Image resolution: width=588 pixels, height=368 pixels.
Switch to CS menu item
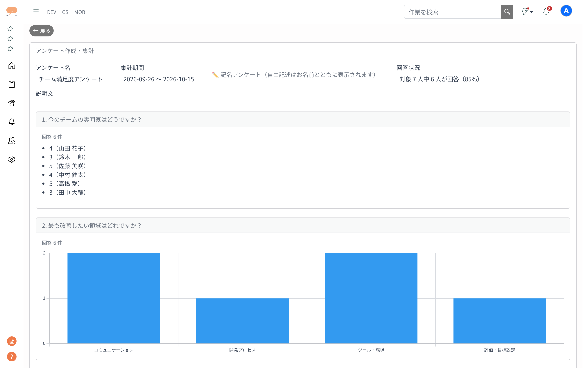[x=65, y=12]
